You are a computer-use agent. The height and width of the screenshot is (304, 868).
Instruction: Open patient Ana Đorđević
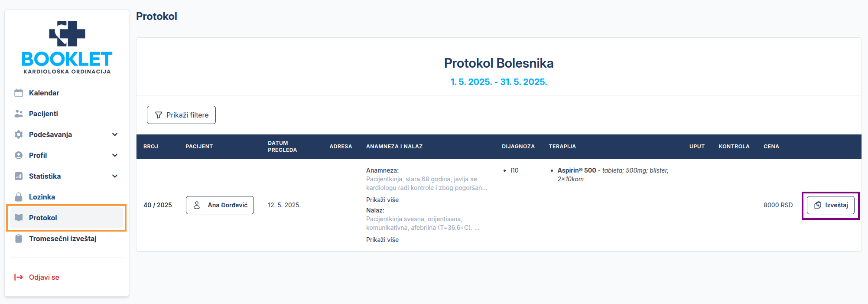220,205
